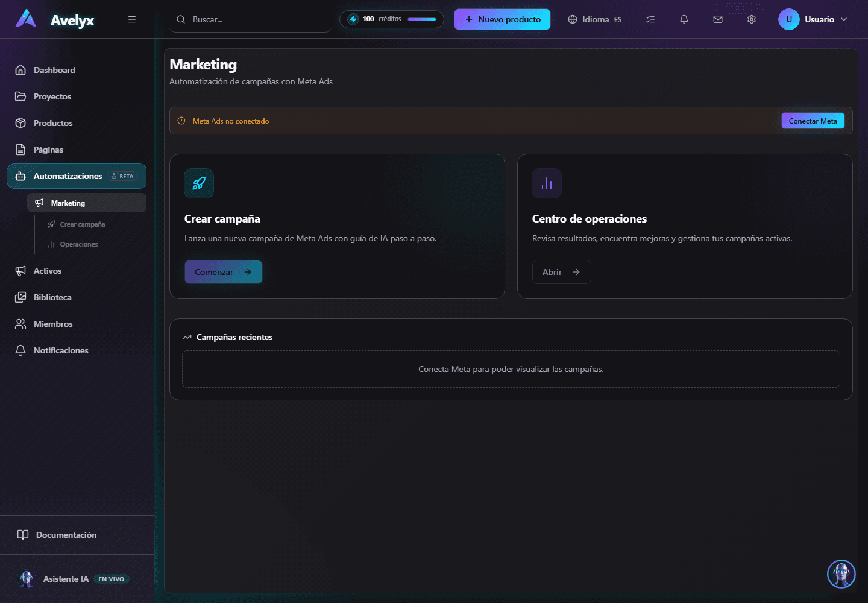Start campaign with Comenzar button
This screenshot has height=603, width=868.
[223, 272]
